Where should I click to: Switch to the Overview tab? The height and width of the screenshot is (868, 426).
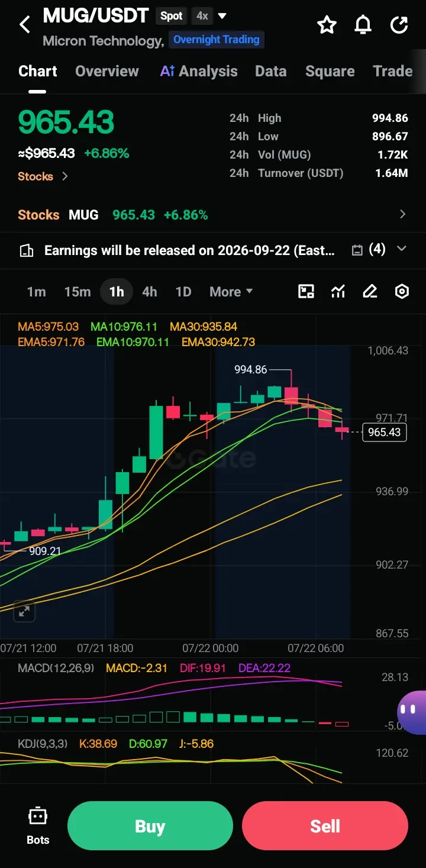pos(107,71)
